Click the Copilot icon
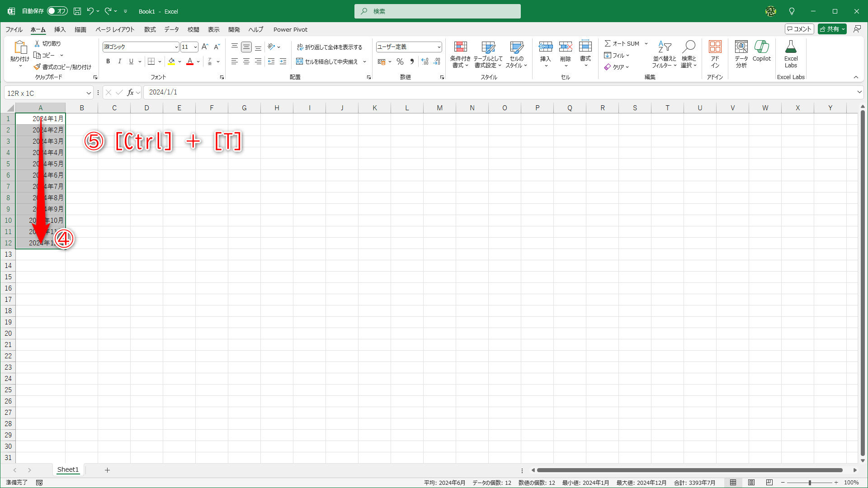 761,47
